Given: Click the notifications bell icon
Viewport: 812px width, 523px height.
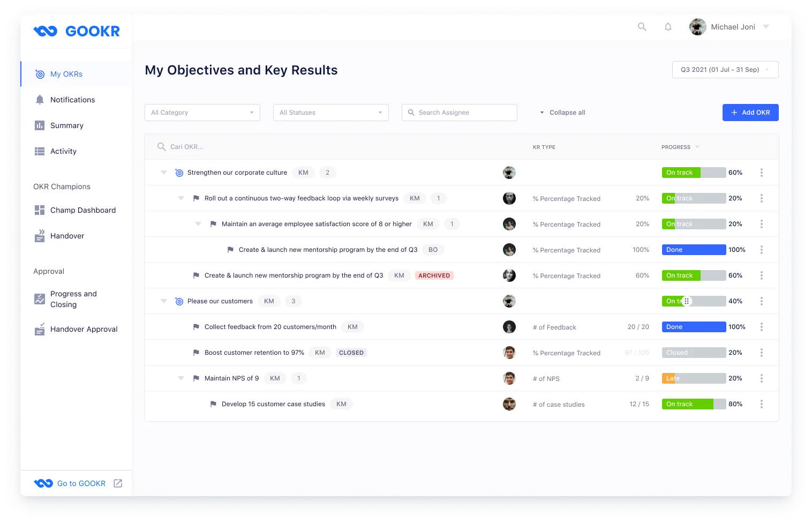Looking at the screenshot, I should click(x=668, y=26).
